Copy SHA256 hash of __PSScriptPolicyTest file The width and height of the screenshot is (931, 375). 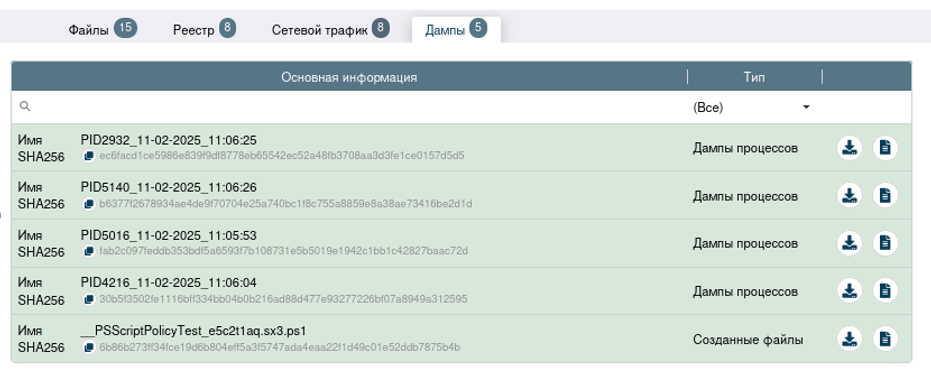click(88, 347)
